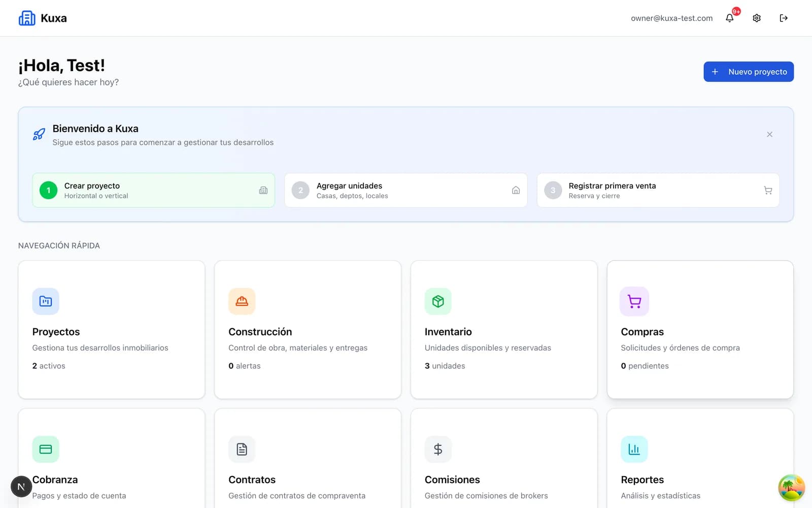Click the Inventario box icon

tap(438, 301)
